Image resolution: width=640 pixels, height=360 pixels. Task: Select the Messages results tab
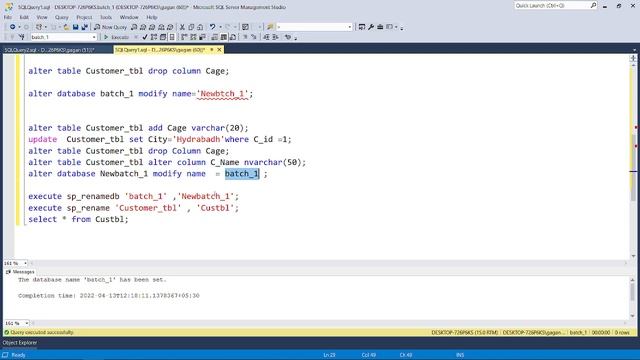[x=20, y=272]
